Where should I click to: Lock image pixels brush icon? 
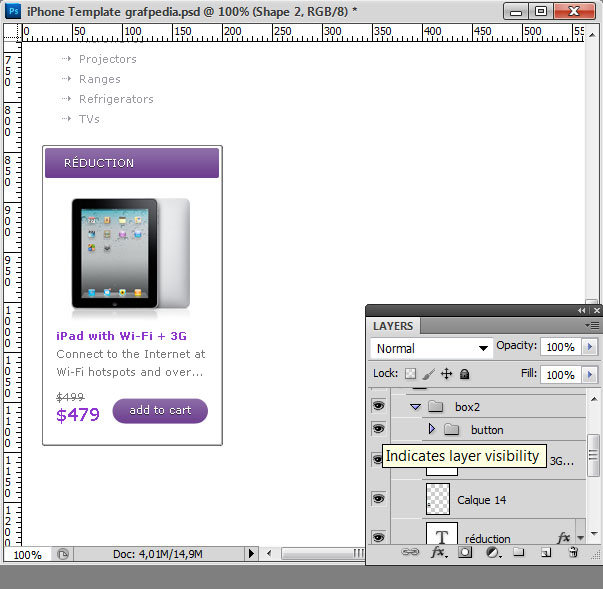click(428, 373)
